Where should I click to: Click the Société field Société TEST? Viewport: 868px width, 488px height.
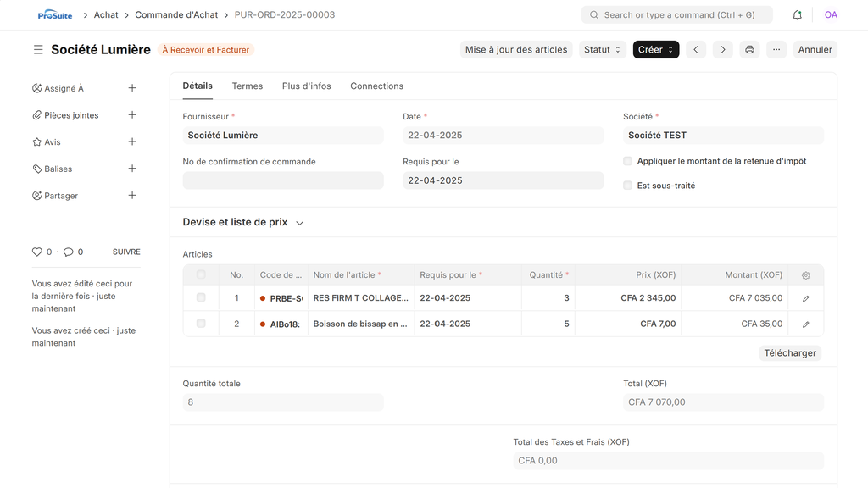(x=724, y=136)
